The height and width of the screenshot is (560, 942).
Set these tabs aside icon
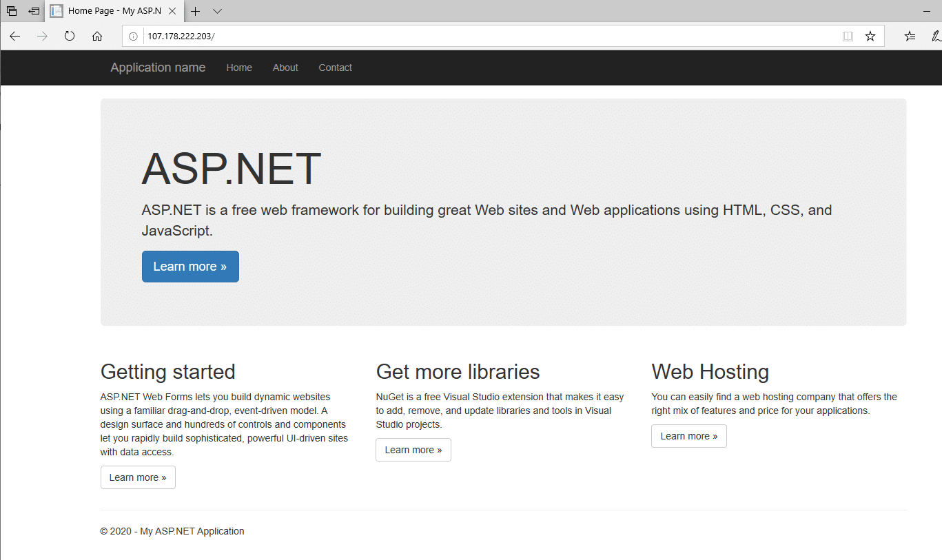(34, 11)
